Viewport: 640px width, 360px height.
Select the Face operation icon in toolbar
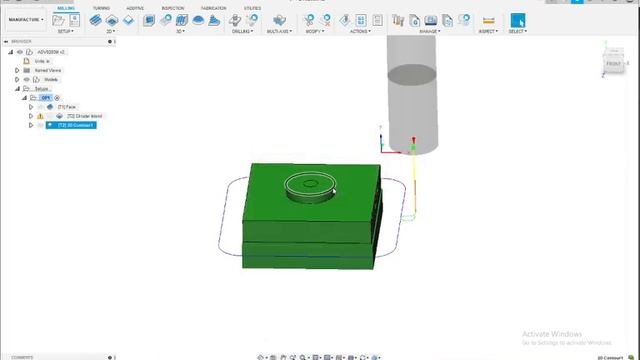coord(128,20)
